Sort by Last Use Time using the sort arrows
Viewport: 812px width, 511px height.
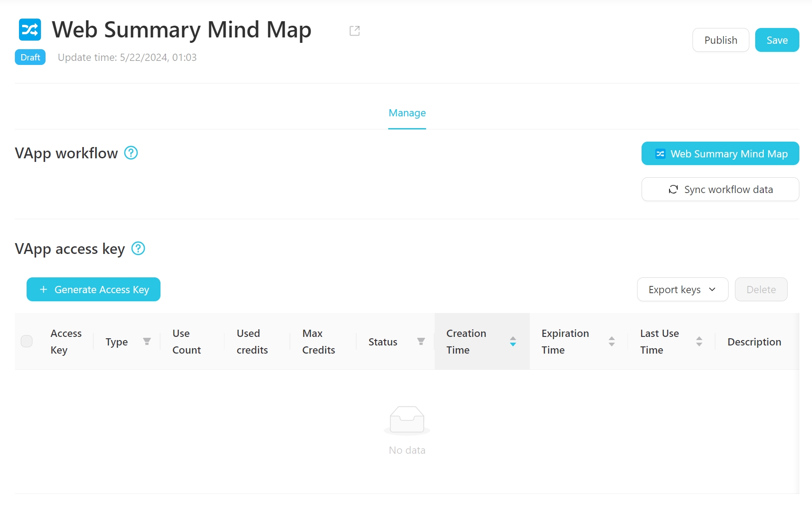699,341
